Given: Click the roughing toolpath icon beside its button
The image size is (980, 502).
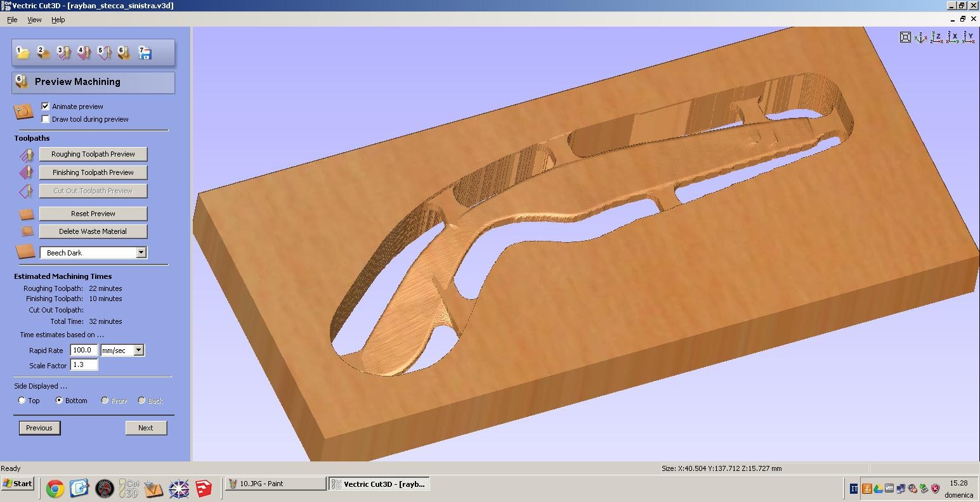Looking at the screenshot, I should click(x=27, y=154).
